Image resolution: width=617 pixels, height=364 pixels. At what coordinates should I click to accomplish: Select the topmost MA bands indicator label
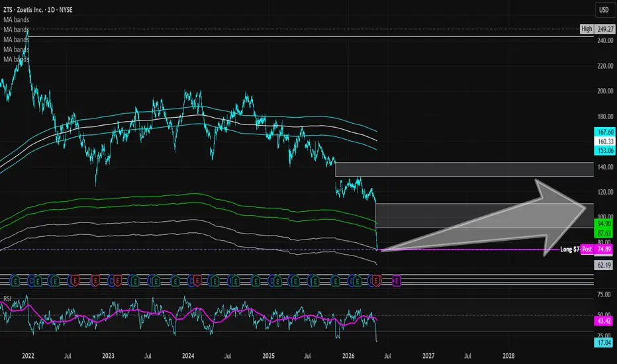pos(16,20)
